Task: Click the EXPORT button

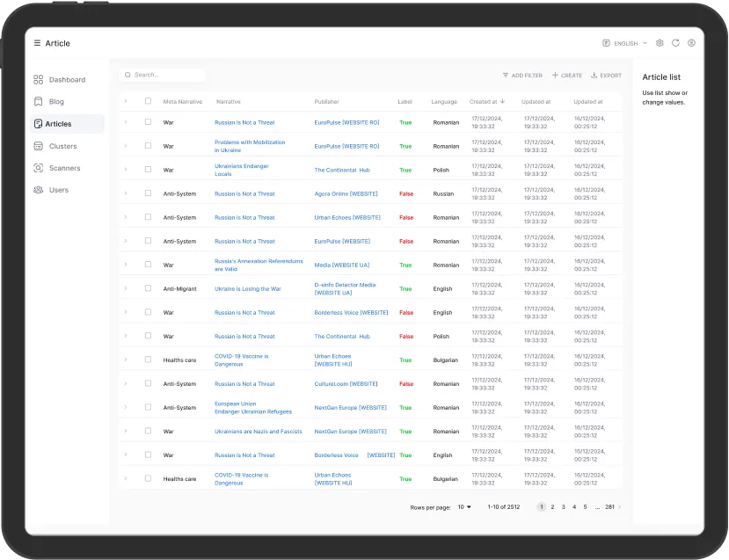Action: tap(606, 76)
